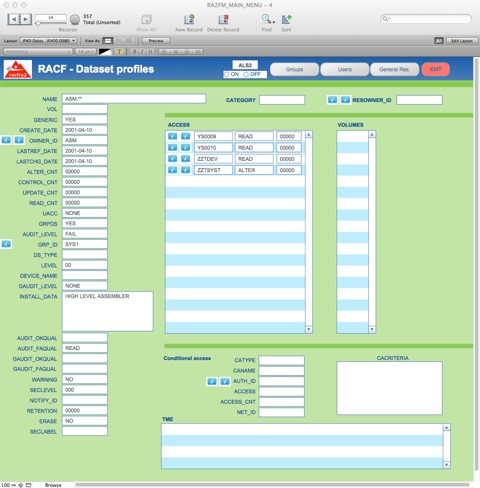Click the AUDIT_LEVEL value FAIL
Image resolution: width=480 pixels, height=488 pixels.
pos(85,234)
